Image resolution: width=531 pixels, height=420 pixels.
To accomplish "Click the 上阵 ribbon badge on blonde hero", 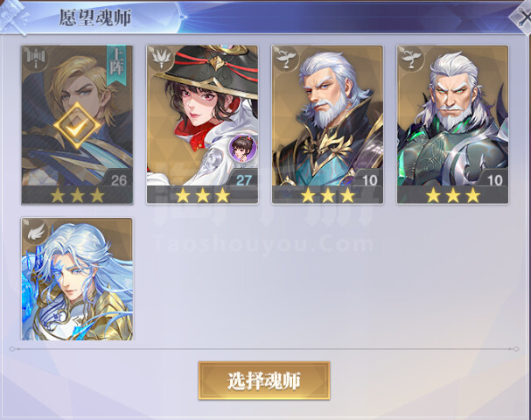I will tap(116, 66).
